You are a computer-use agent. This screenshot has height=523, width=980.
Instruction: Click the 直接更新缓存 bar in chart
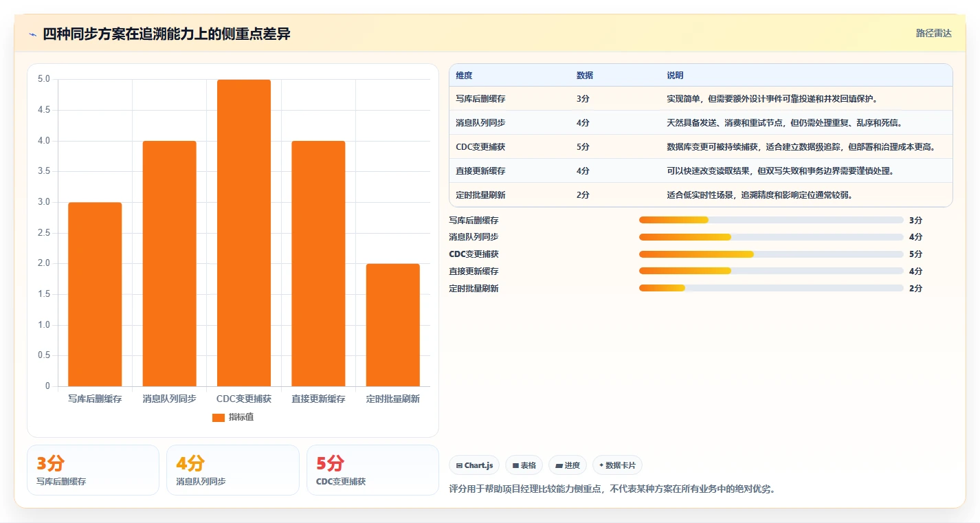[318, 263]
